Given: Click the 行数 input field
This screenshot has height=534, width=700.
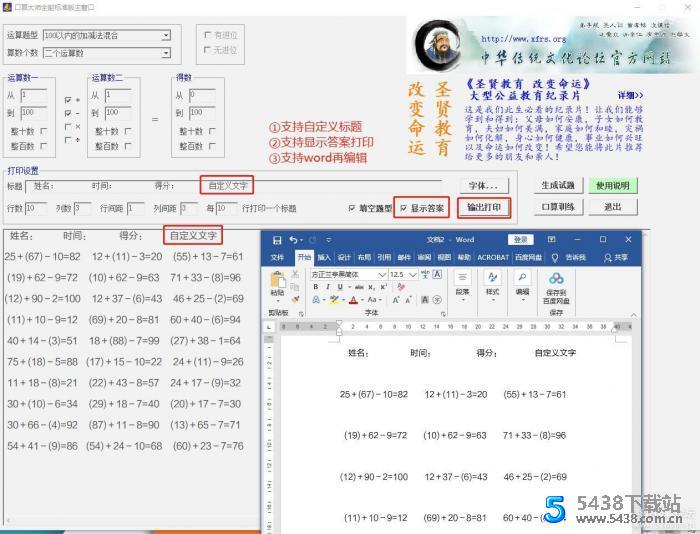Looking at the screenshot, I should (x=36, y=208).
